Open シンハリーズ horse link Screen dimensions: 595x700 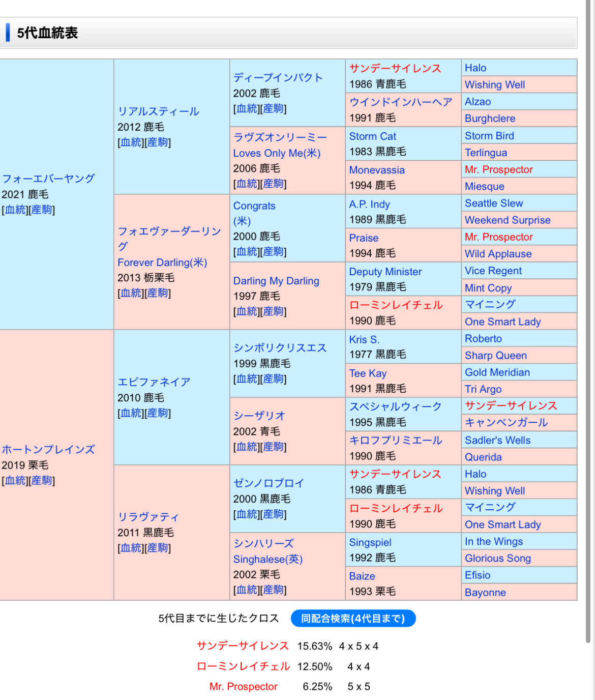[x=263, y=543]
